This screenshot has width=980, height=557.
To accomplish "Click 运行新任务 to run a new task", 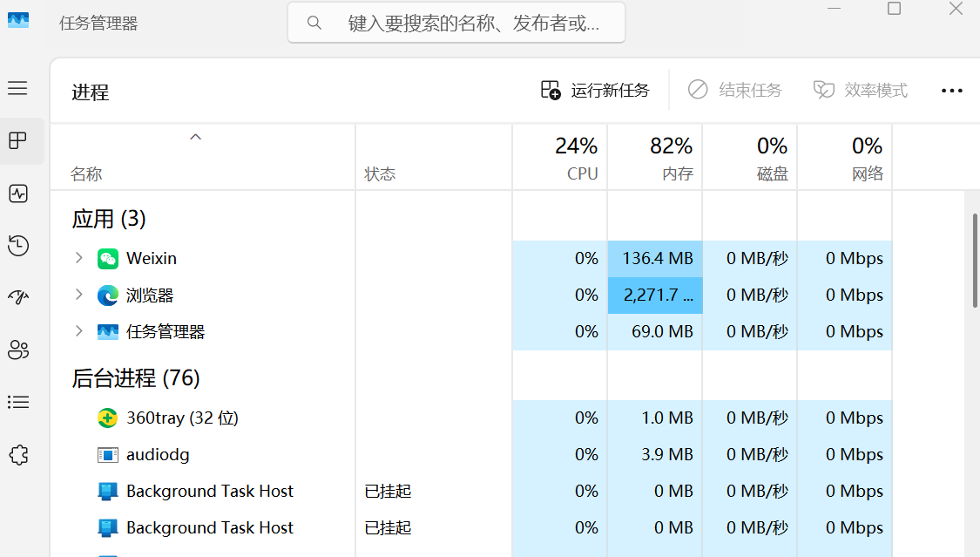I will tap(595, 90).
